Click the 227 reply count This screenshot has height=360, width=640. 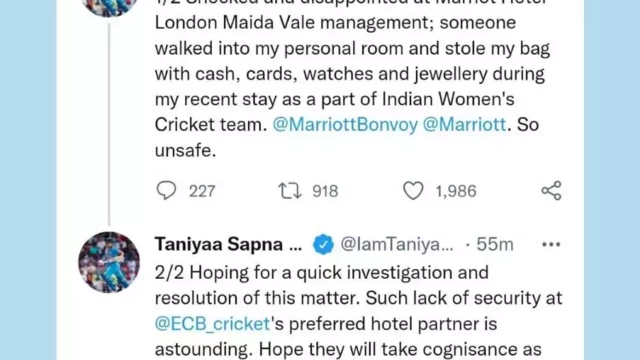pyautogui.click(x=202, y=191)
